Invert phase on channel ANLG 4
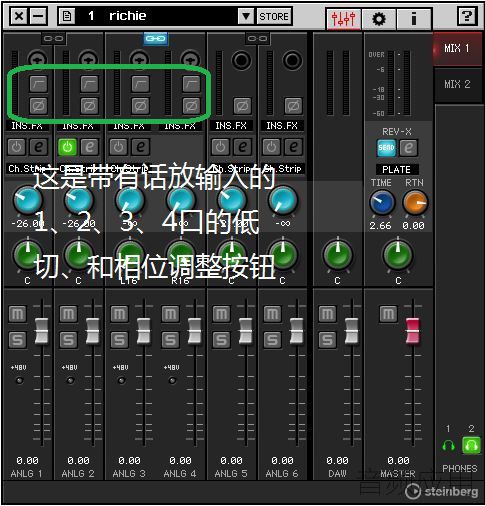 pyautogui.click(x=191, y=106)
